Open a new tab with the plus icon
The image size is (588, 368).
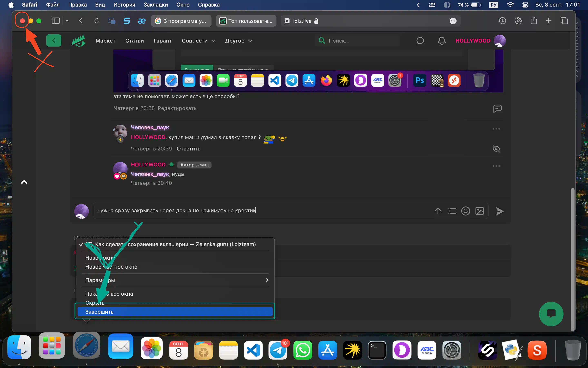[549, 21]
